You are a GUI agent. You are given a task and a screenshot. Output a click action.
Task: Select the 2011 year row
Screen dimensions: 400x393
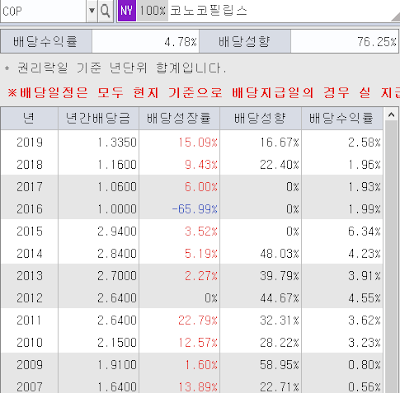click(192, 320)
